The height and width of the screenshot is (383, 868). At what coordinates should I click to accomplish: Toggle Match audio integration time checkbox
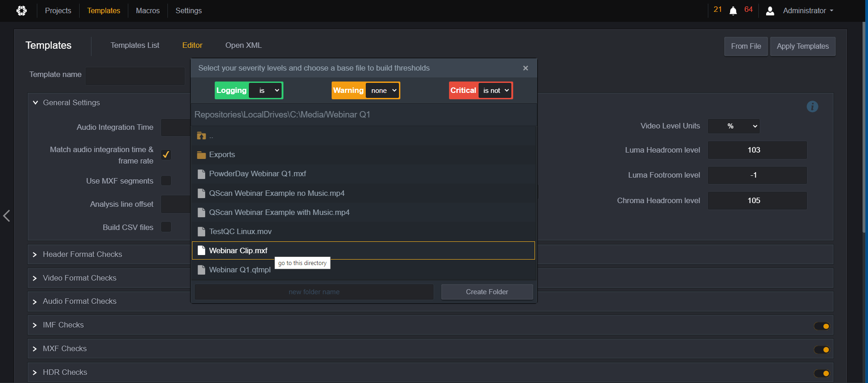pos(166,155)
